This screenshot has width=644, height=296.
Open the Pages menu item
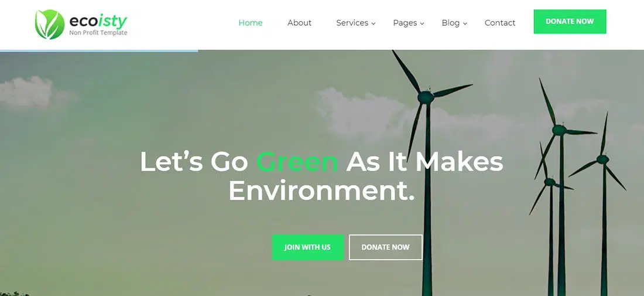tap(405, 23)
